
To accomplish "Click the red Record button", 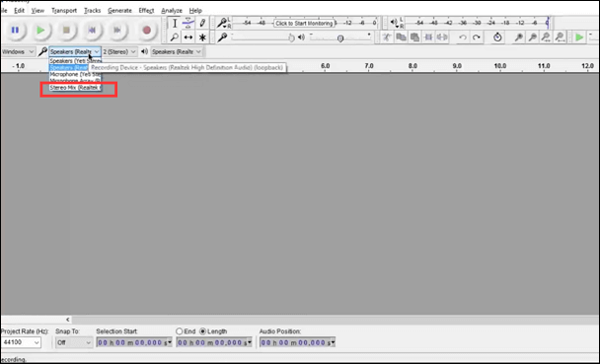I will tap(147, 30).
